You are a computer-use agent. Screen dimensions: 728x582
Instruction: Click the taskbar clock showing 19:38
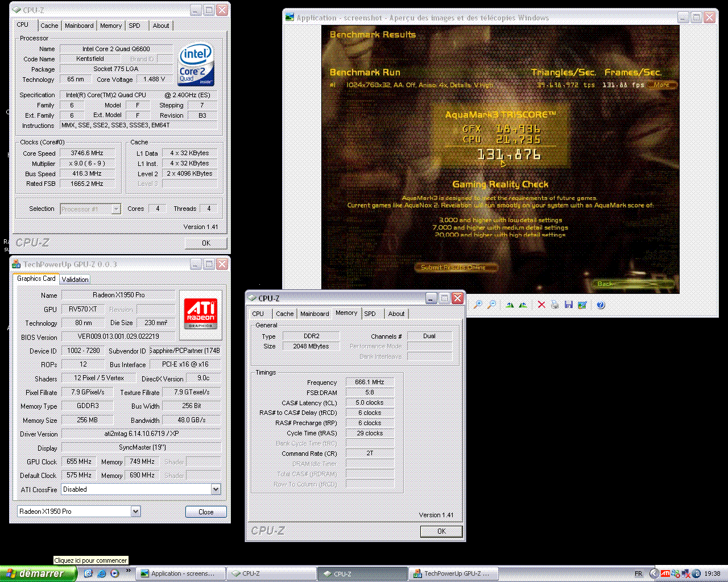[712, 573]
